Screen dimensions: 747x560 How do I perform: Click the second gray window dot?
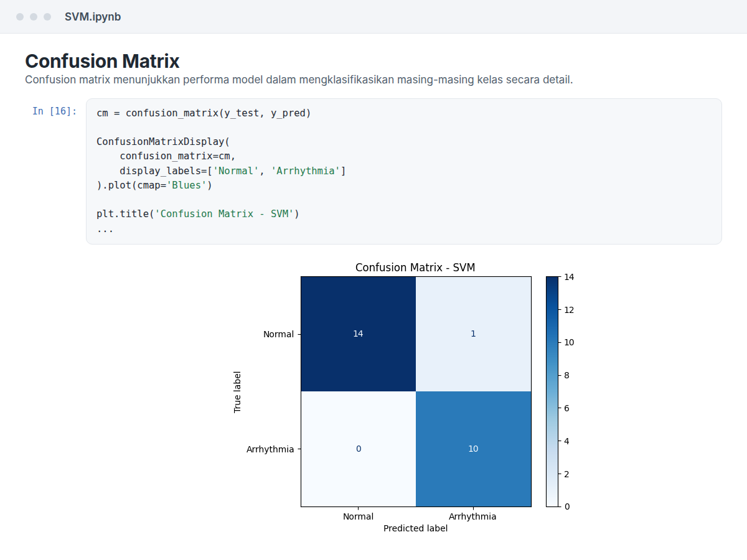point(34,17)
